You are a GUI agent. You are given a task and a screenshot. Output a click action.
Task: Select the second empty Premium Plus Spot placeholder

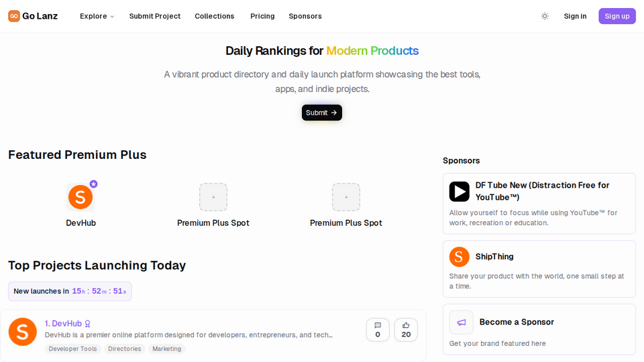click(346, 197)
